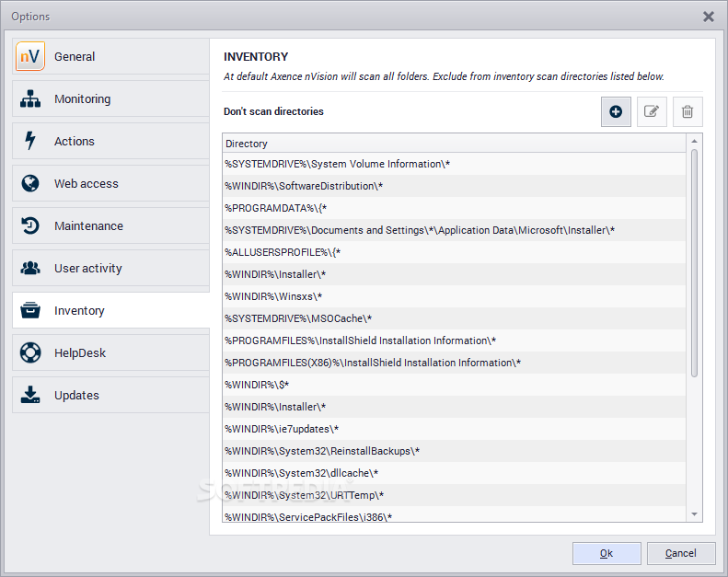
Task: Click the Maintenance history clock icon
Action: tap(30, 225)
